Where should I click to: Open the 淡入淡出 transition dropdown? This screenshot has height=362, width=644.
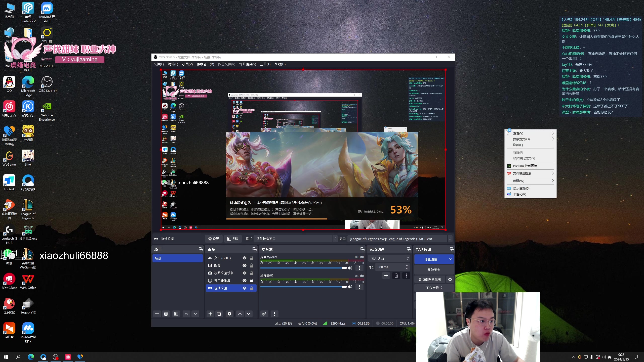point(389,258)
